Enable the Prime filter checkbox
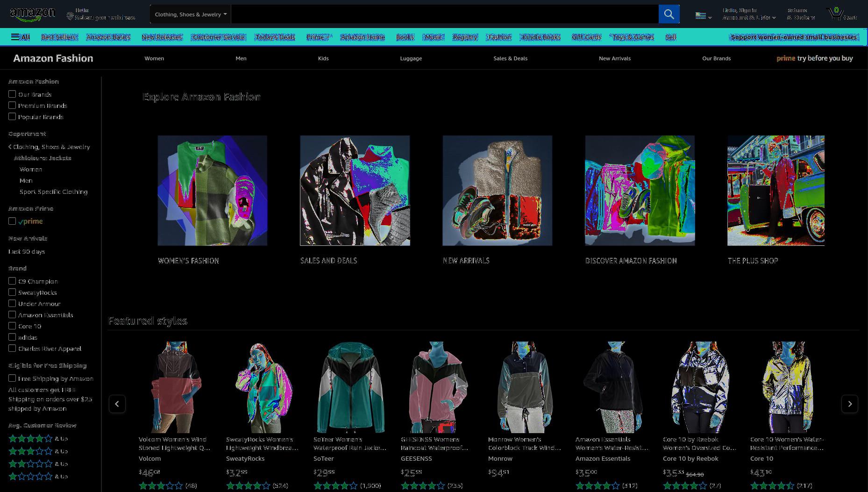Screen dimensions: 868x492 tap(12, 221)
